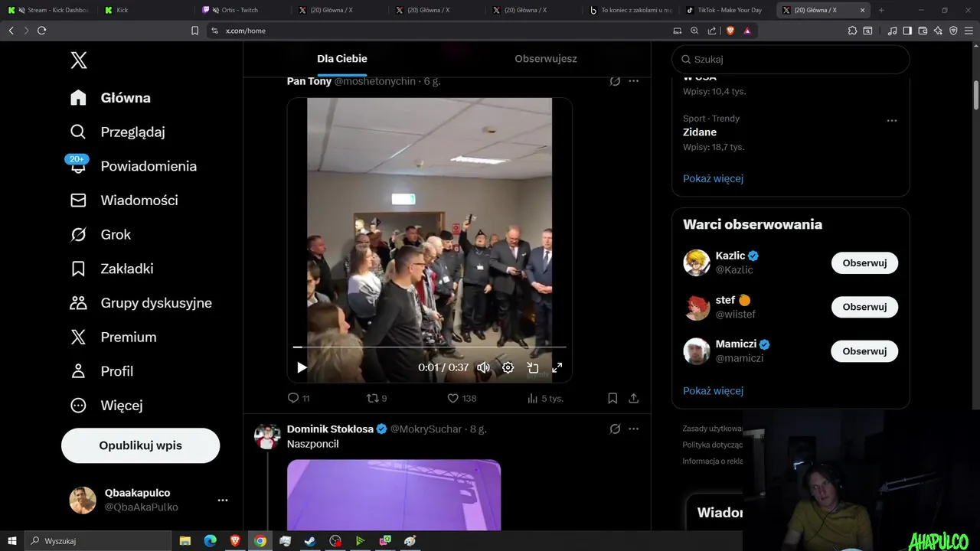This screenshot has height=551, width=980.
Task: Like the post with 138 likes
Action: point(462,398)
